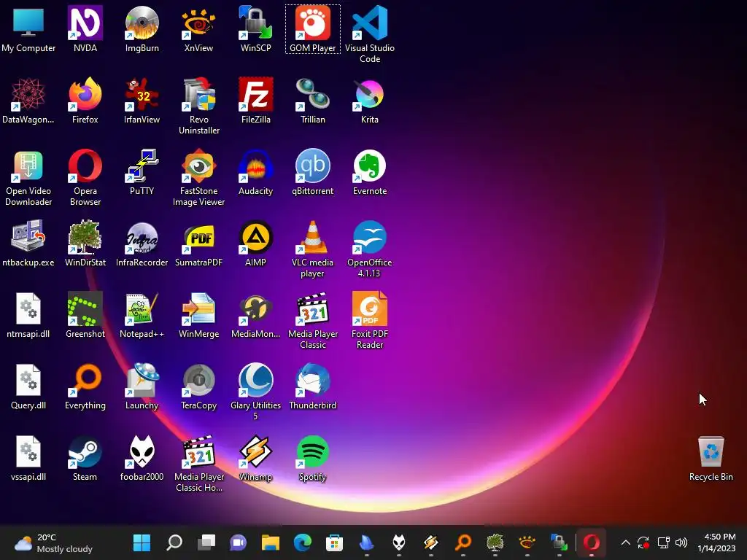The width and height of the screenshot is (747, 560).
Task: Select the NVDA shortcut icon
Action: [85, 28]
